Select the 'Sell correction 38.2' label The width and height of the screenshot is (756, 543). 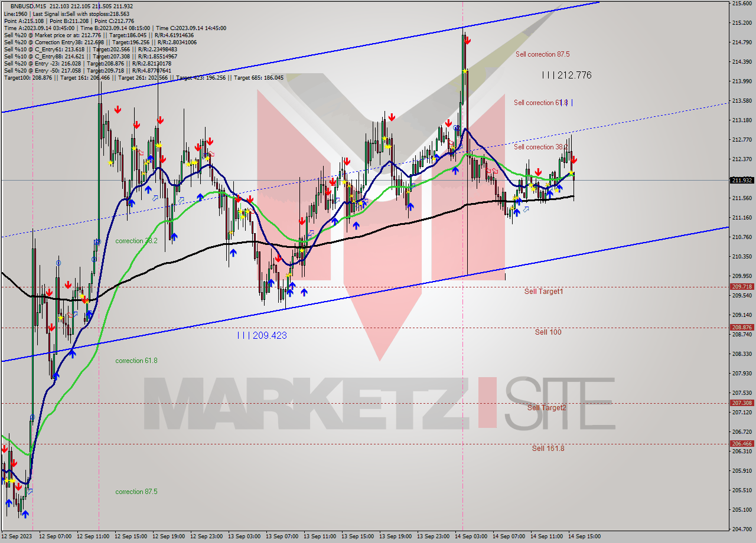click(540, 147)
